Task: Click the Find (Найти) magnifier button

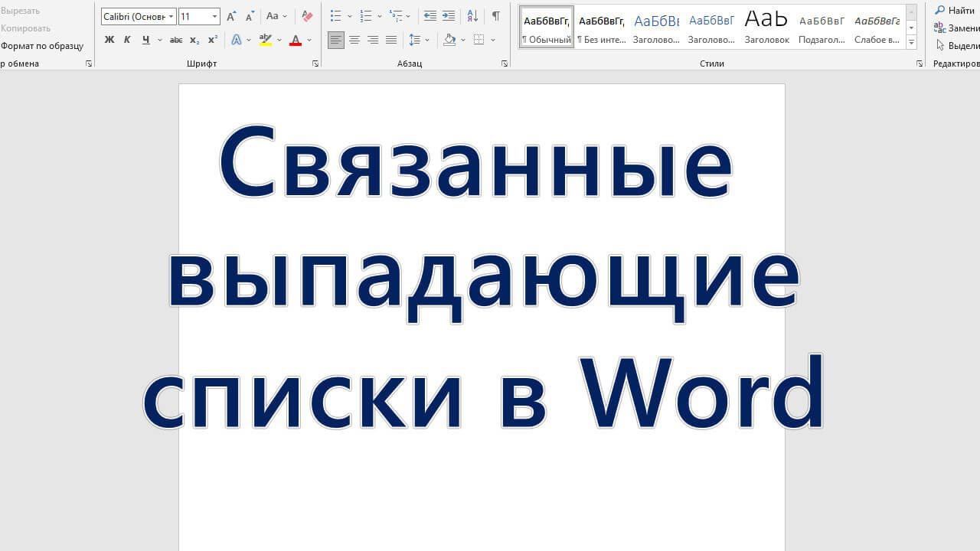Action: [x=955, y=10]
